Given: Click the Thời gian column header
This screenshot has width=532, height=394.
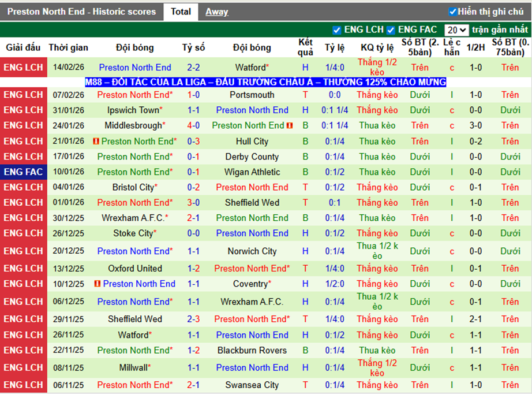Looking at the screenshot, I should pyautogui.click(x=68, y=47).
